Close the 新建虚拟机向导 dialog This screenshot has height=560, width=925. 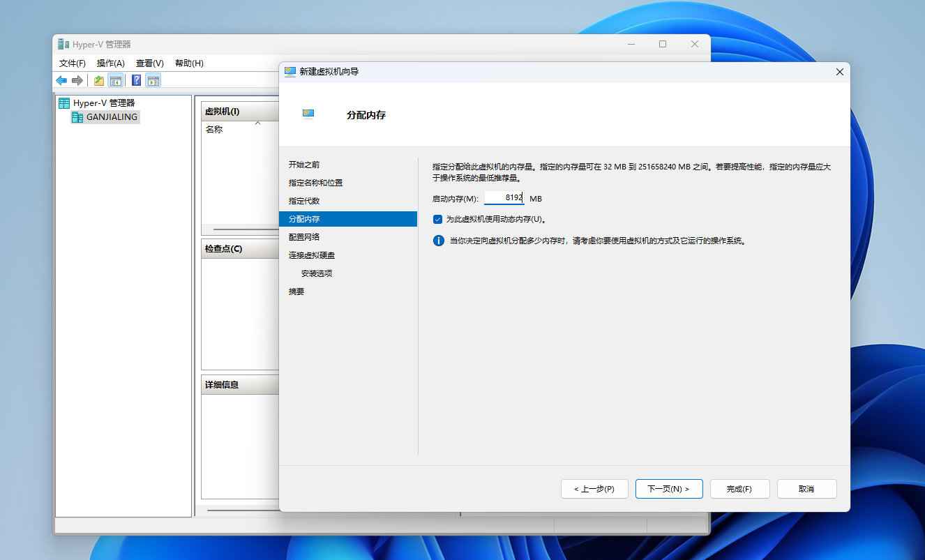[839, 71]
